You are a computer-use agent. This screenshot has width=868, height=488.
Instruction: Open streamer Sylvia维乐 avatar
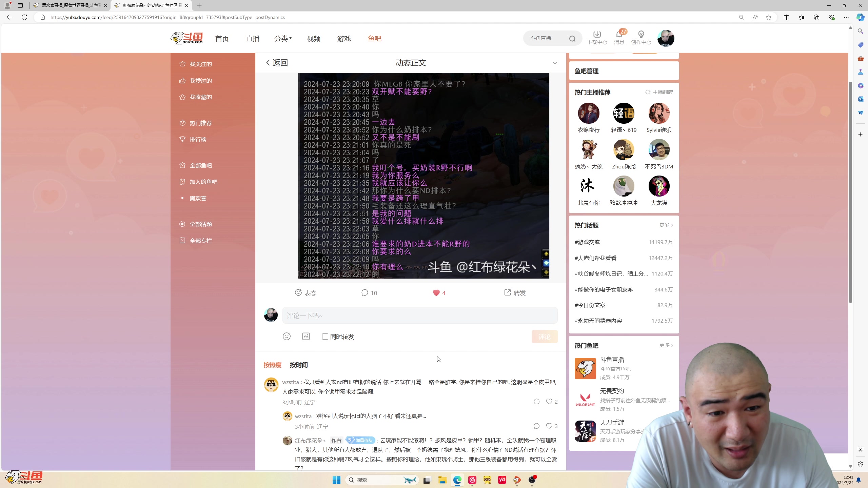659,113
